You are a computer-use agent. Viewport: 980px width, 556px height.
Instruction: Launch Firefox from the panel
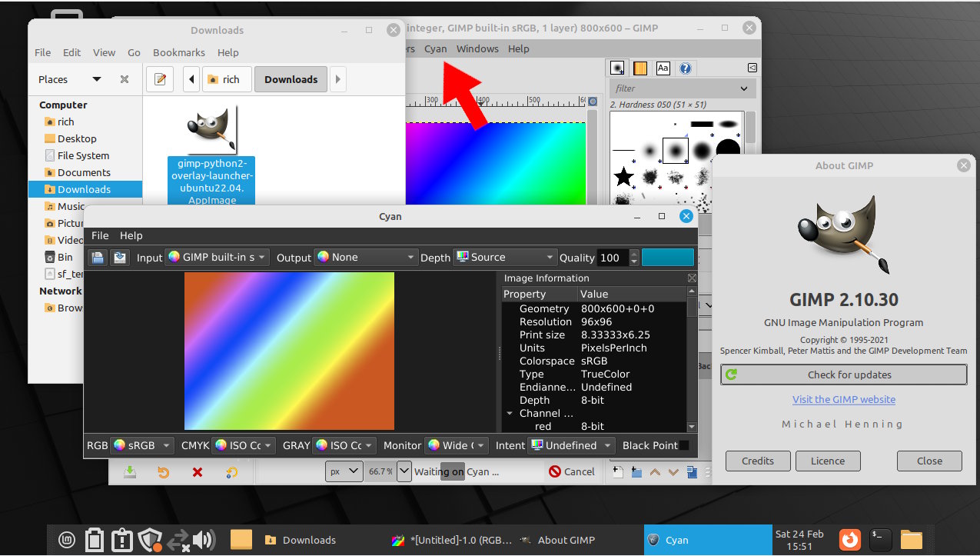click(849, 539)
